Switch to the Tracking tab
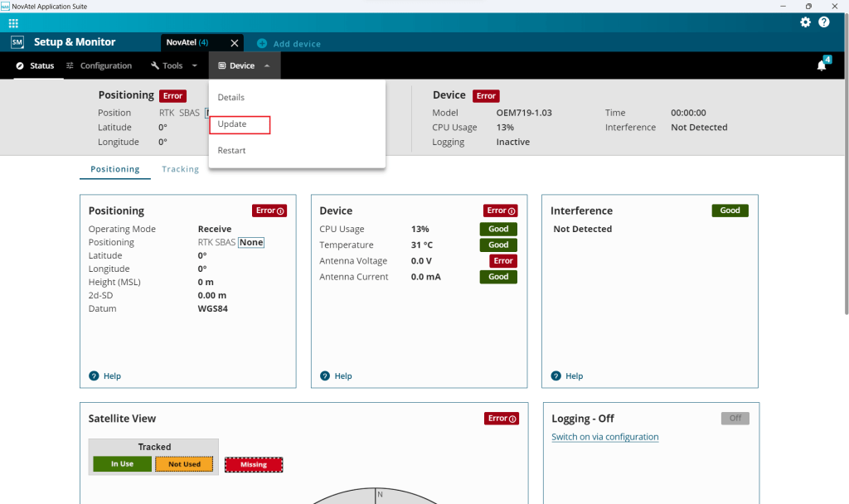Viewport: 849px width, 504px height. point(180,169)
